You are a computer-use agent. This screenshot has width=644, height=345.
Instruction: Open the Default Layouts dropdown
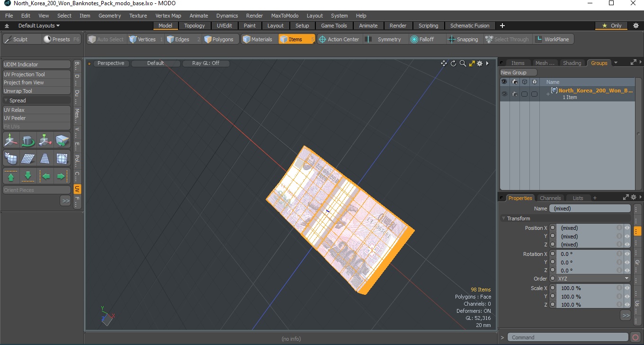(x=39, y=26)
